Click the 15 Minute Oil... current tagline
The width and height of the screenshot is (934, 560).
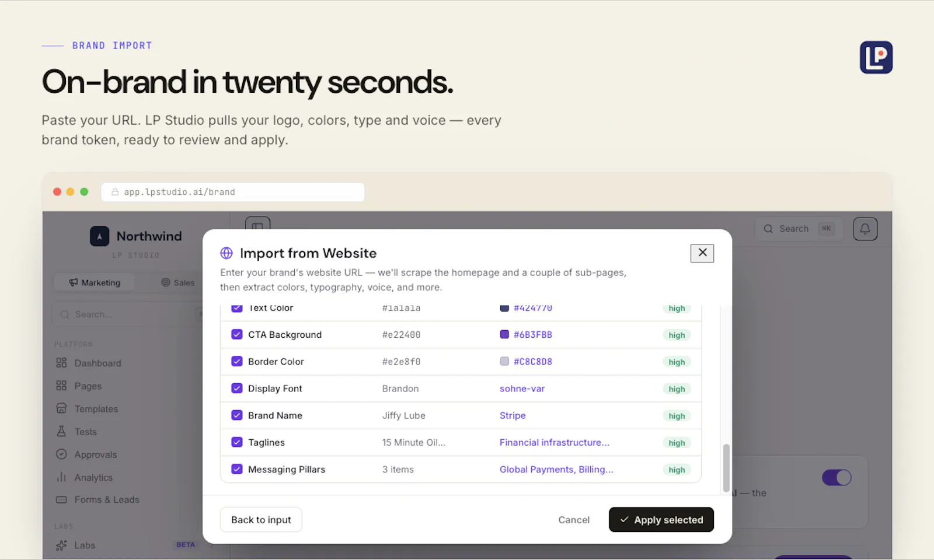[414, 442]
